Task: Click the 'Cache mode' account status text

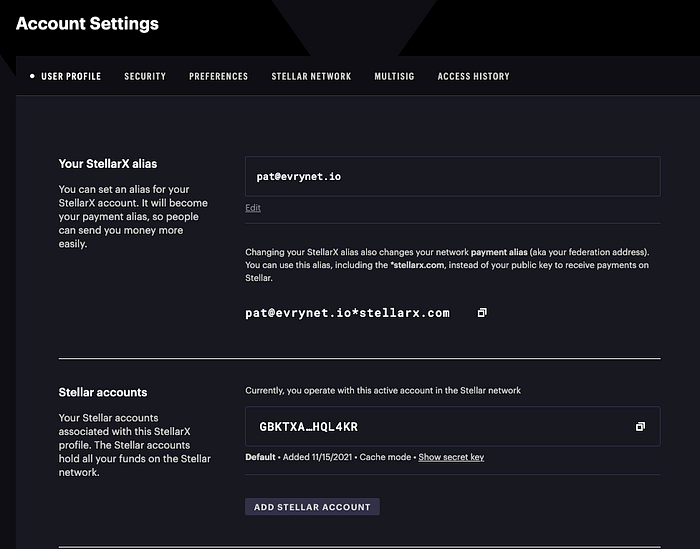Action: 384,457
